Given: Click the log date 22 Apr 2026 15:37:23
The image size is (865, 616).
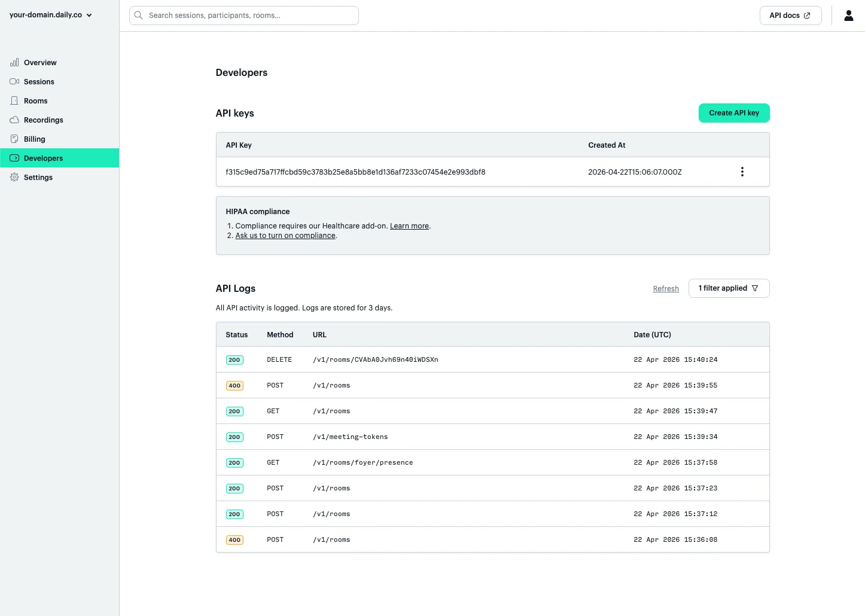Looking at the screenshot, I should pyautogui.click(x=675, y=489).
